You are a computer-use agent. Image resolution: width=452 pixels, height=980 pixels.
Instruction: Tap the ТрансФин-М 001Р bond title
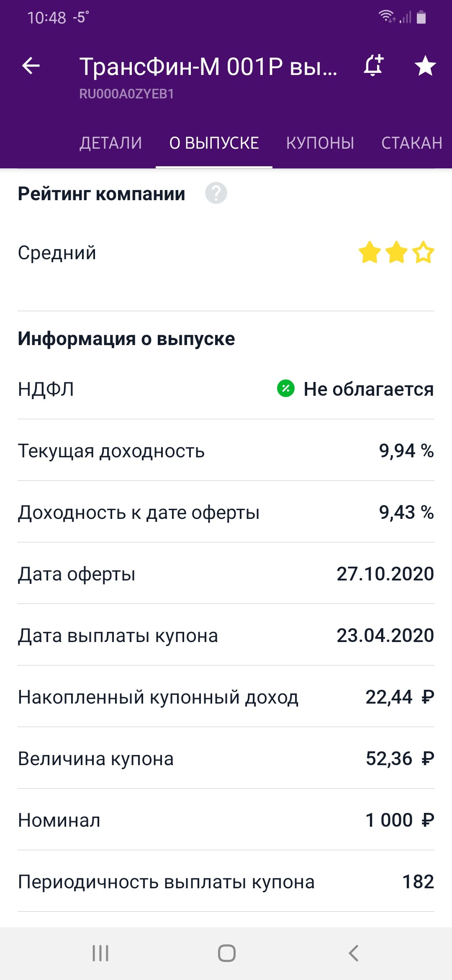(x=208, y=66)
